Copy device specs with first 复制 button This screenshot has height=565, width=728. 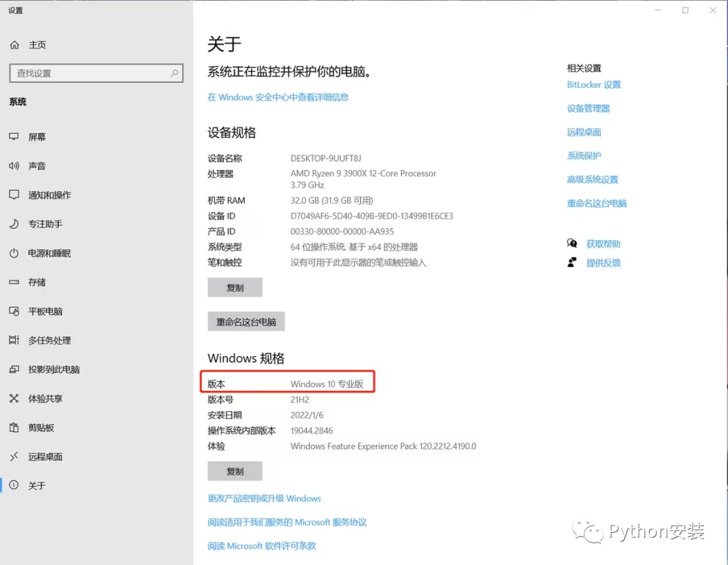click(x=235, y=287)
